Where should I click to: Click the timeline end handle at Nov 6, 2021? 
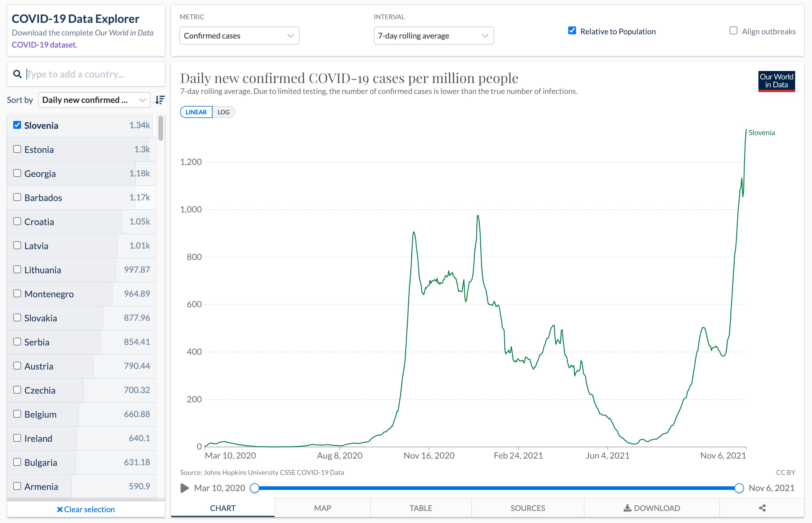[x=739, y=488]
